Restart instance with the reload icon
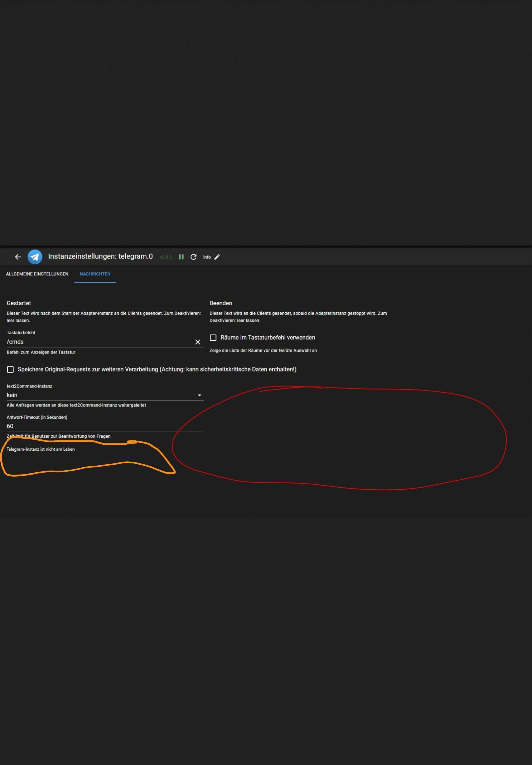 (193, 257)
